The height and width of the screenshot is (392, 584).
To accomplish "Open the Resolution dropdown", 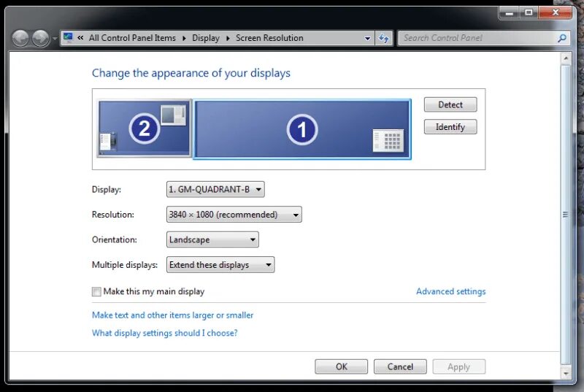I will 234,215.
